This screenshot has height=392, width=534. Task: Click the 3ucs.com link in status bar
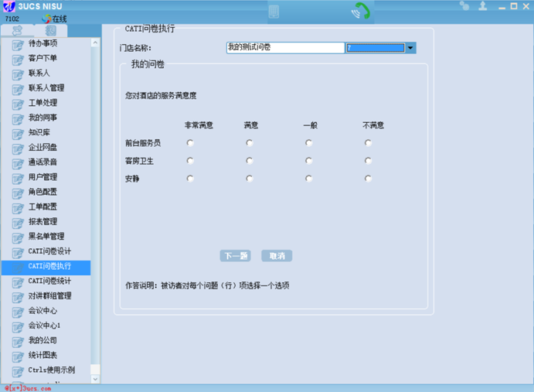coord(28,388)
